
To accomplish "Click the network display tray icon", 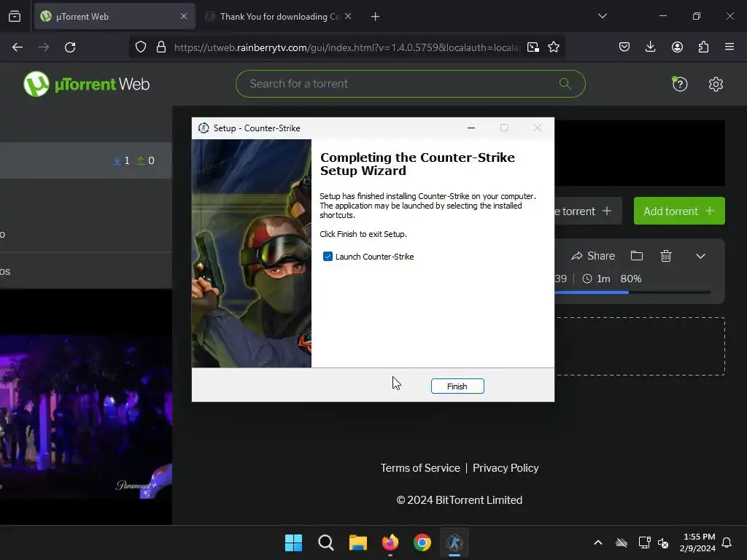I will click(x=645, y=542).
